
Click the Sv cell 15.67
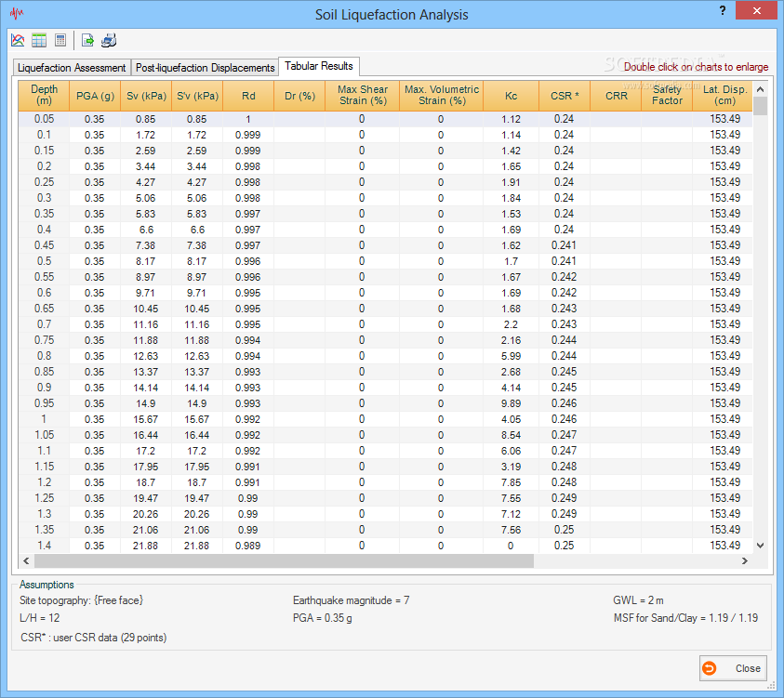click(145, 419)
